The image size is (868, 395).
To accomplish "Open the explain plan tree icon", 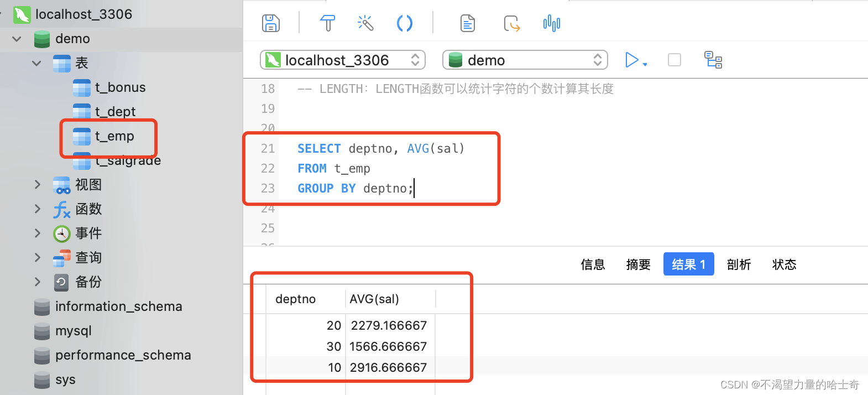I will coord(713,60).
